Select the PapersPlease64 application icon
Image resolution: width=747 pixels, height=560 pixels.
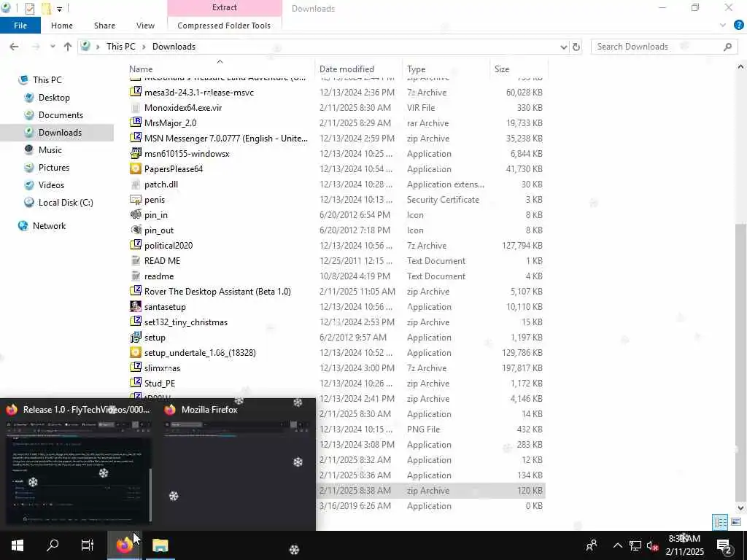136,169
